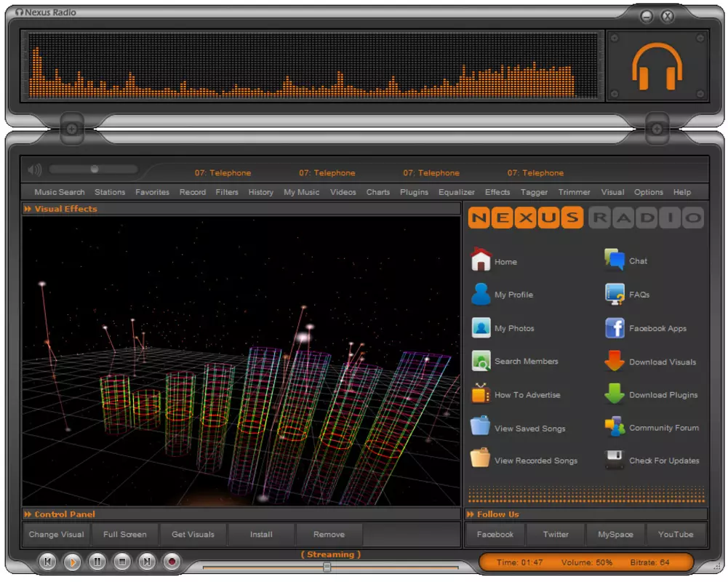
Task: Click the Change Visual button
Action: click(57, 534)
